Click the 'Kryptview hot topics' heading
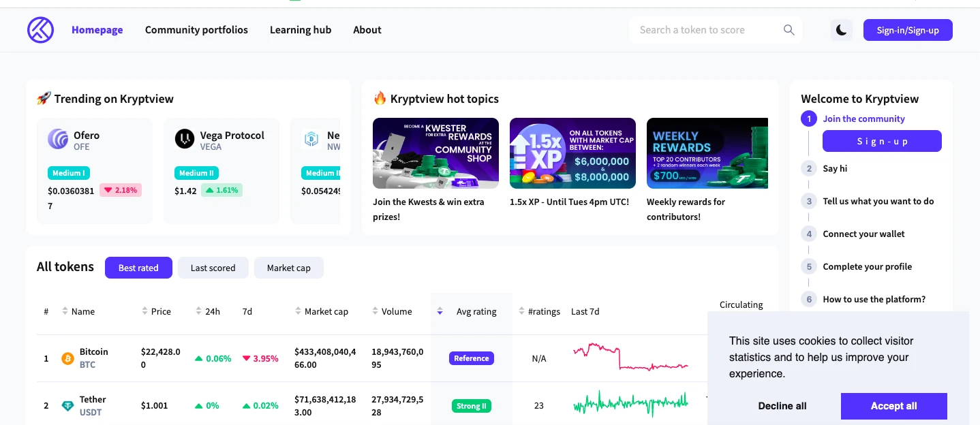 click(436, 99)
